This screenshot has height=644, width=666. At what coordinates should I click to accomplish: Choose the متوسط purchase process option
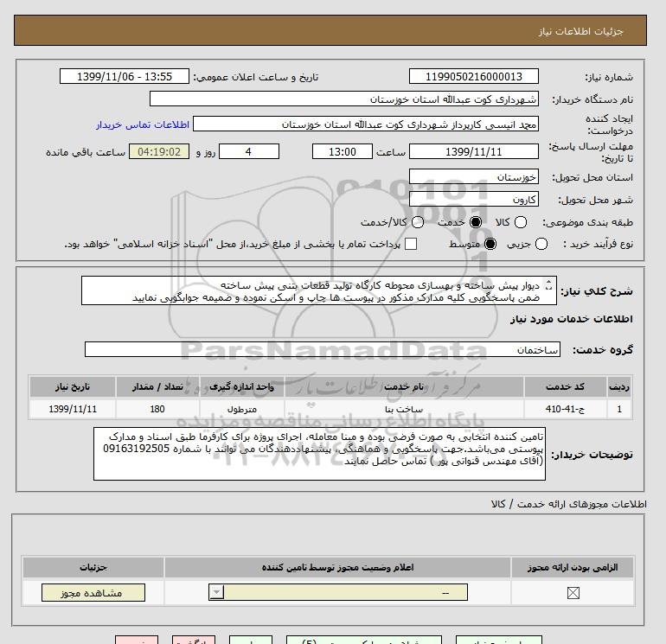490,244
